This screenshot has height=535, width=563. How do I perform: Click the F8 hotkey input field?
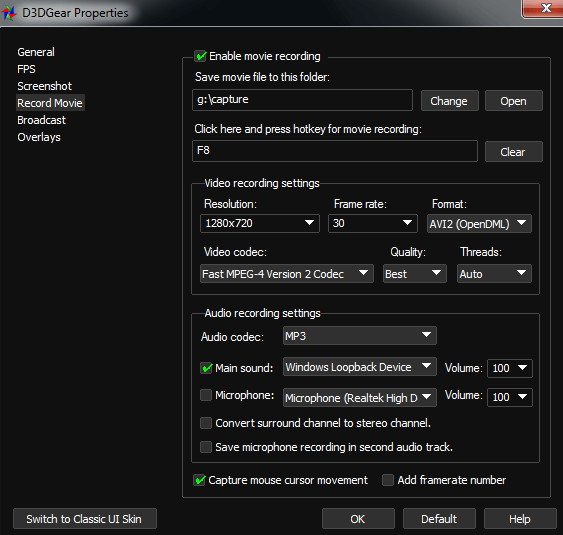tap(335, 151)
